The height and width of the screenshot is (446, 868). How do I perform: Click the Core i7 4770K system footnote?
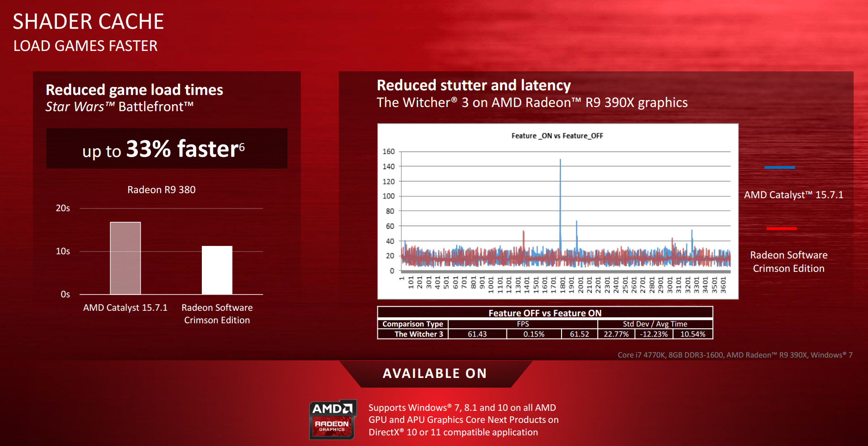(x=735, y=355)
